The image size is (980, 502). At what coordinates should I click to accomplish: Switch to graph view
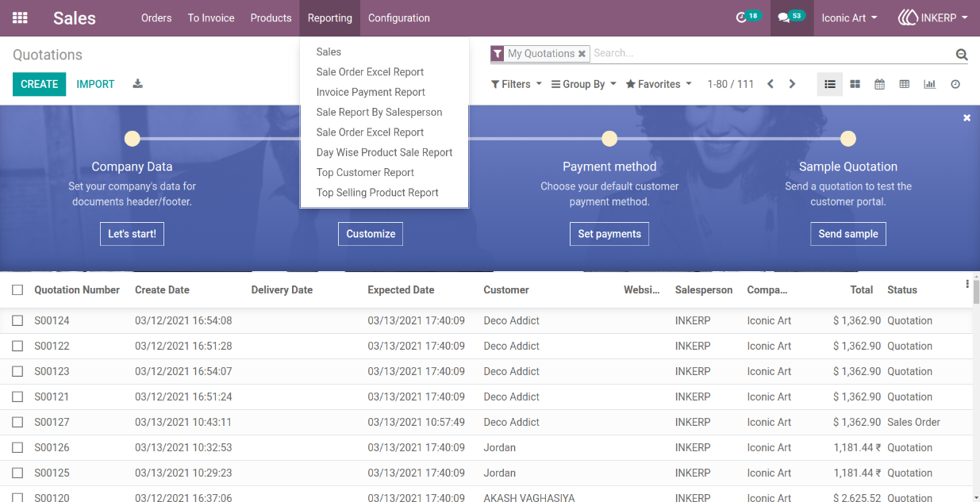(929, 84)
